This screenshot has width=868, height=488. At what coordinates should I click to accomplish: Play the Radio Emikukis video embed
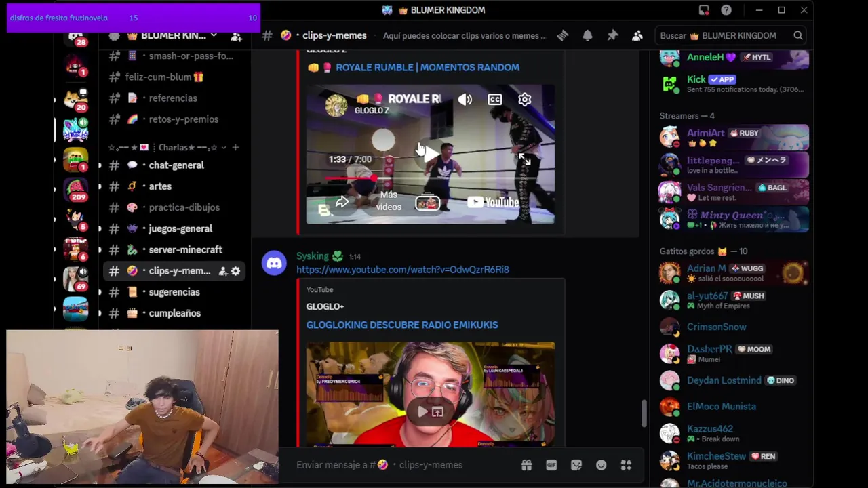point(422,411)
